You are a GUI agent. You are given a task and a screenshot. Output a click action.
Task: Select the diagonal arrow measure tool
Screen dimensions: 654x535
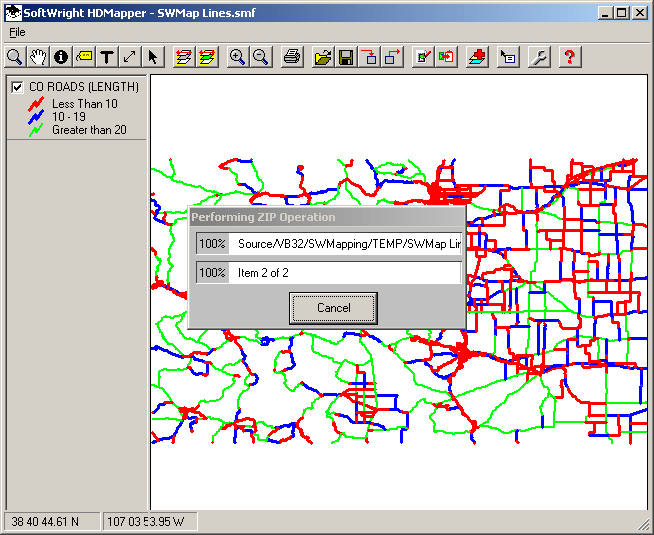(x=130, y=57)
